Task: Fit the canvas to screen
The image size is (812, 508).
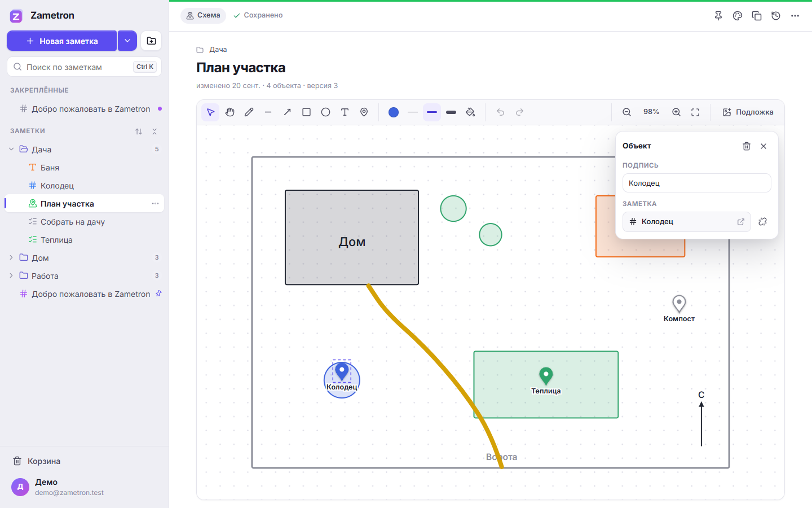Action: pyautogui.click(x=695, y=112)
